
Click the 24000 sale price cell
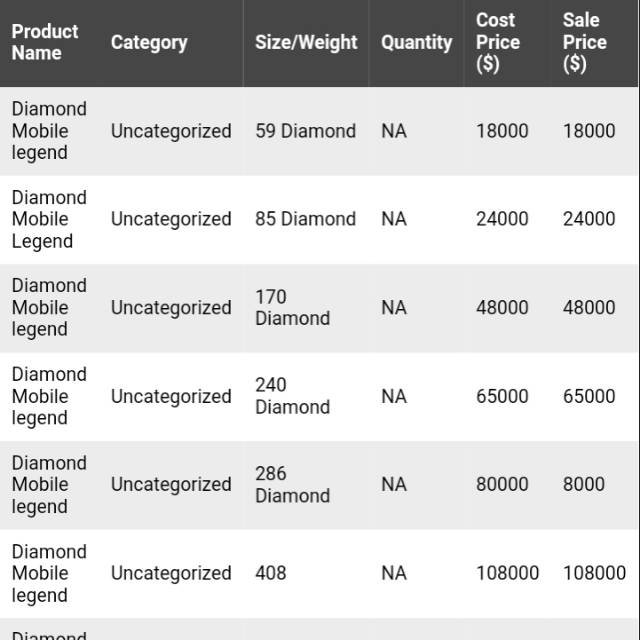(x=589, y=219)
